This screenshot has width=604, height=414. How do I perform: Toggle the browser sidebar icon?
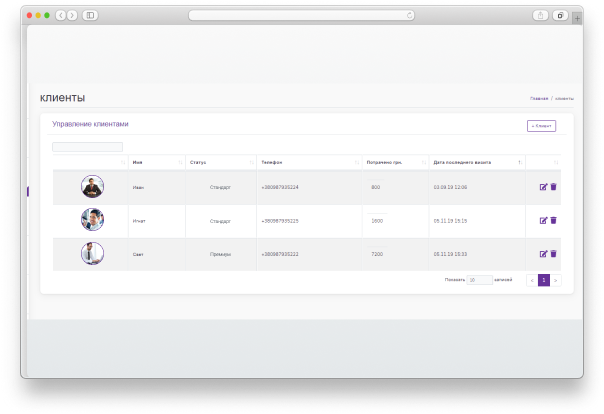pos(89,15)
